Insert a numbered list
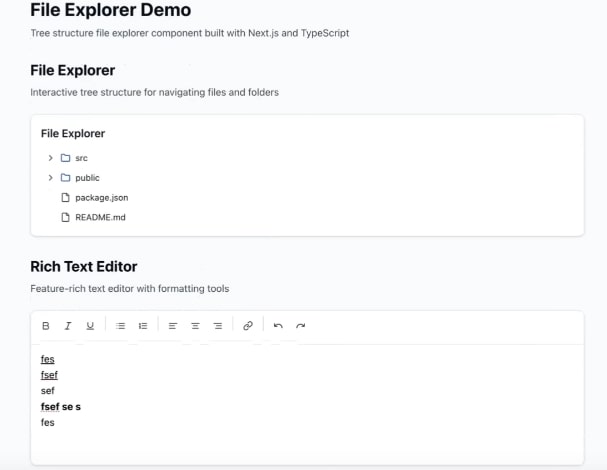 [x=143, y=326]
